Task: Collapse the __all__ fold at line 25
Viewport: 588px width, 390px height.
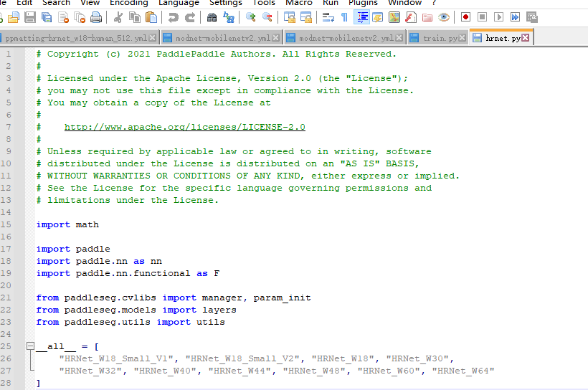Action: [x=30, y=346]
